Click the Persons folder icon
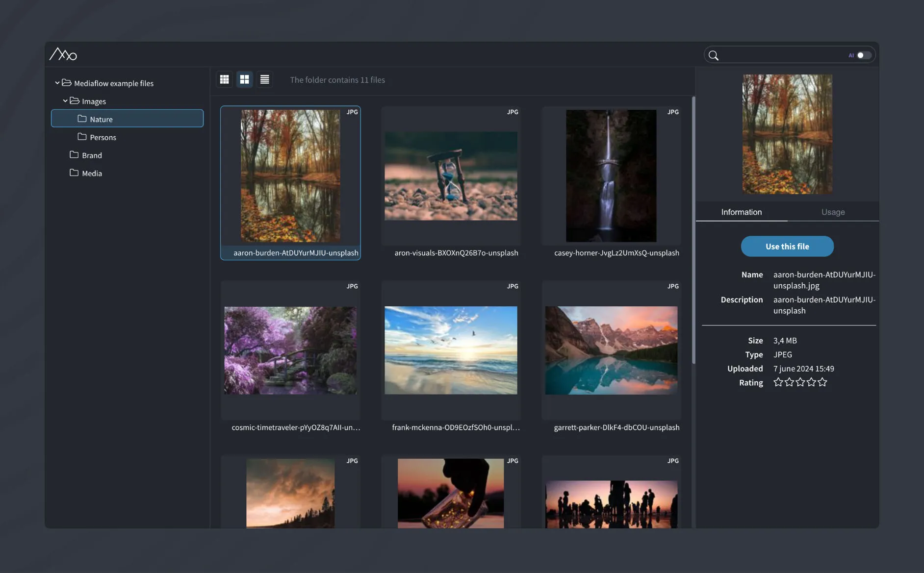The width and height of the screenshot is (924, 573). coord(82,137)
